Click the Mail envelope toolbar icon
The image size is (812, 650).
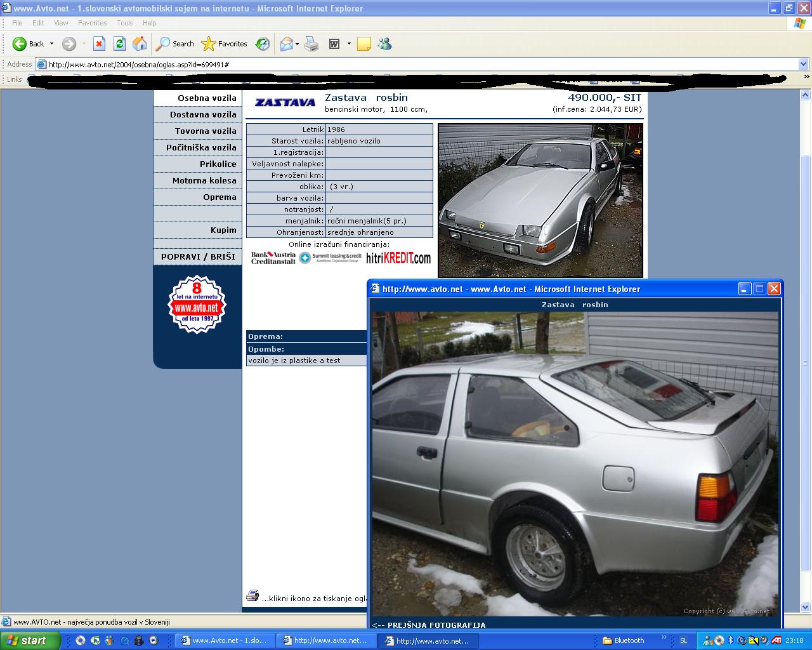click(286, 44)
